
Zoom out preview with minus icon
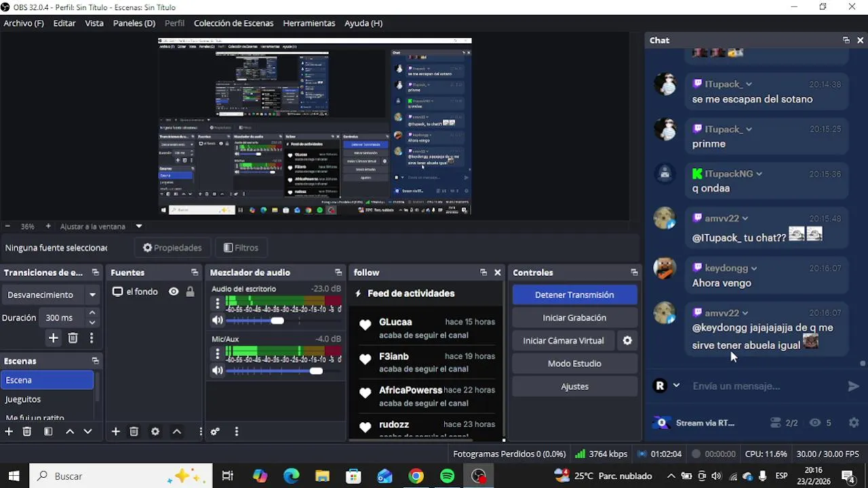[x=7, y=226]
